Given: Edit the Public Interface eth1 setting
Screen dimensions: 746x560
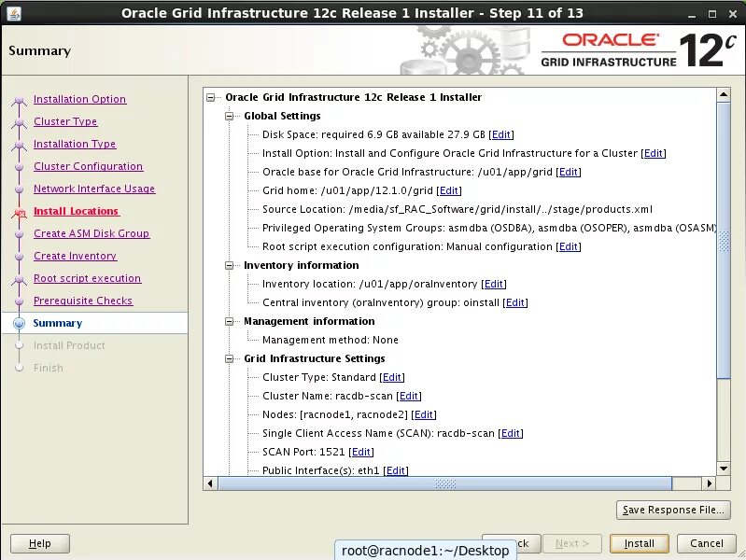Looking at the screenshot, I should click(x=396, y=470).
